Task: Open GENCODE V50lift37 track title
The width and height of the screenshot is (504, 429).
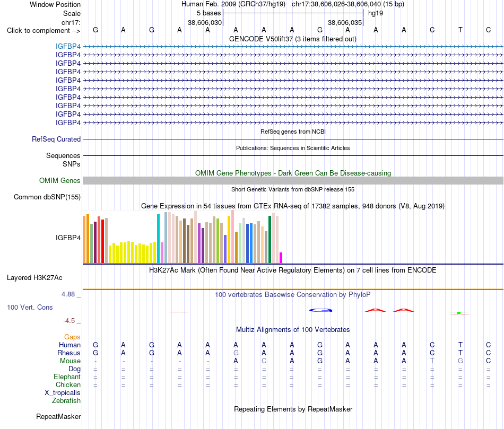Action: coord(292,39)
